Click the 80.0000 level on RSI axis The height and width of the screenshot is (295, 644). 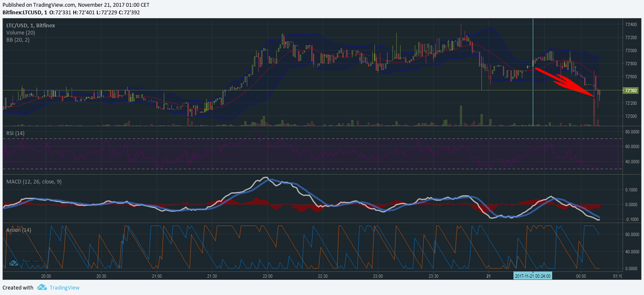point(633,132)
